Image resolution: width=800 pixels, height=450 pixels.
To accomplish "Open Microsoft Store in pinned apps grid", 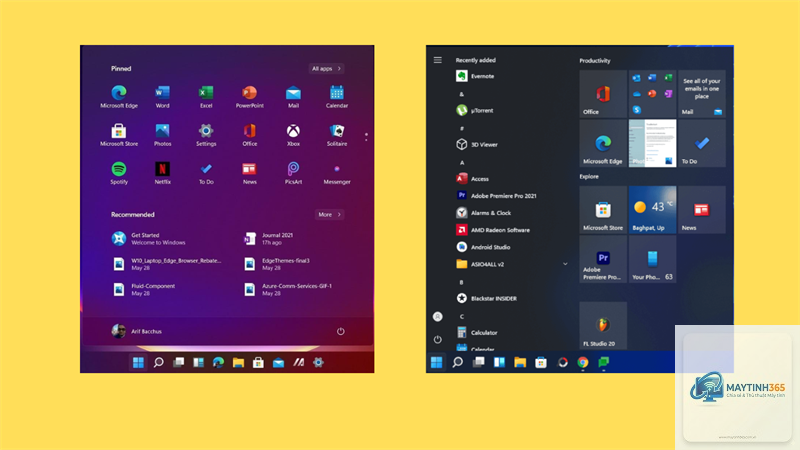I will point(119,135).
